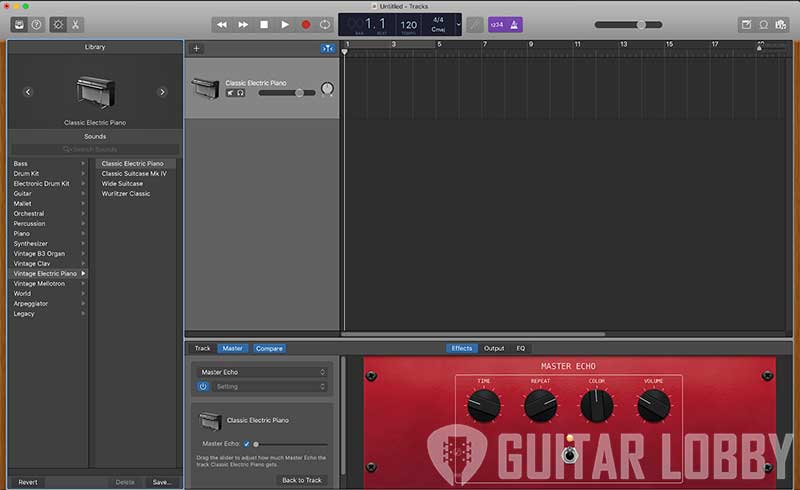Mute the Classic Electric Piano track
The image size is (800, 490).
230,93
